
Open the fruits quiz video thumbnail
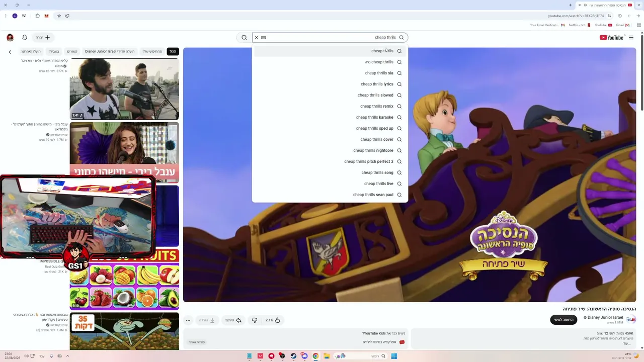[x=124, y=280]
